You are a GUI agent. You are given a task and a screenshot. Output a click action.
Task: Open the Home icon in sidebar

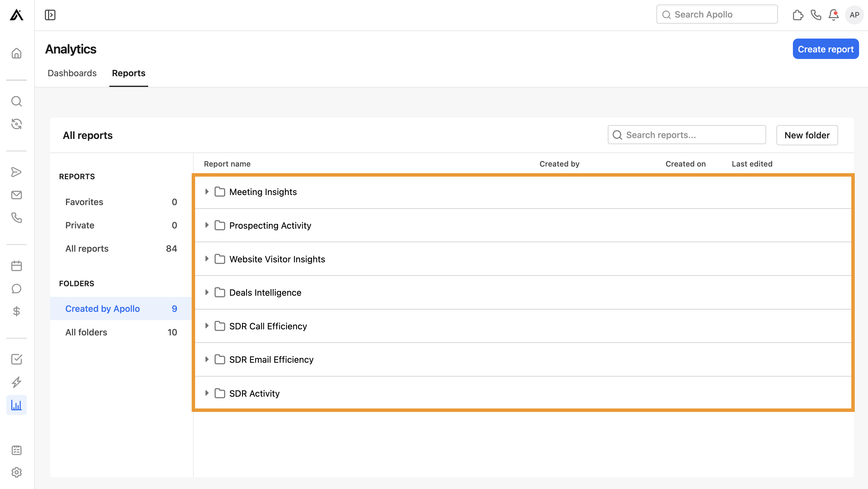[16, 54]
